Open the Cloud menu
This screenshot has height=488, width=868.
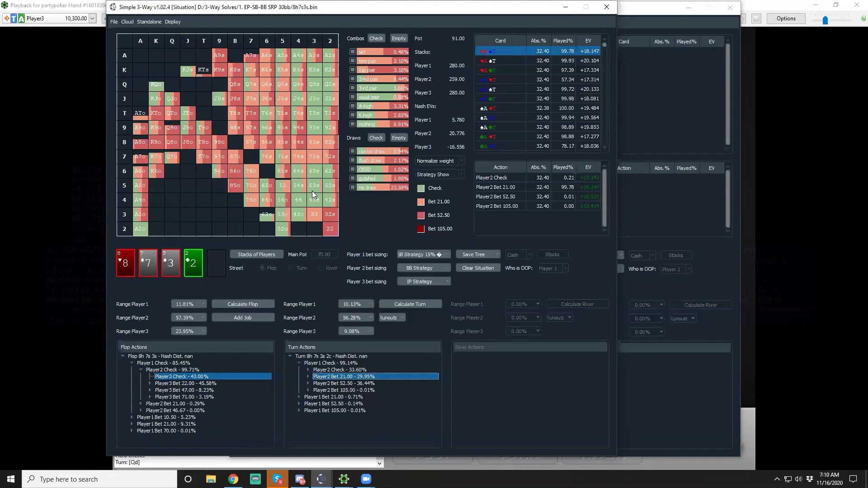tap(127, 22)
